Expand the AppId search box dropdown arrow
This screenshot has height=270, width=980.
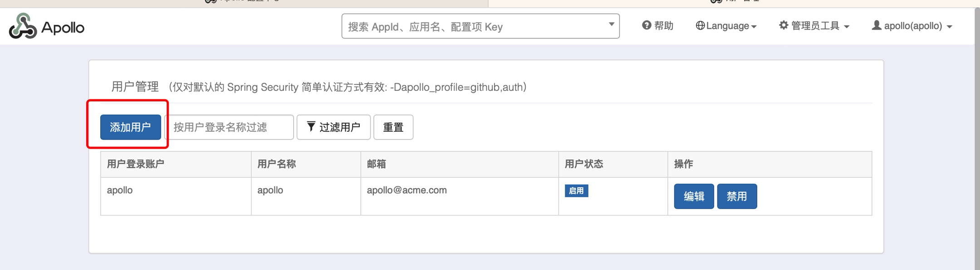click(611, 24)
